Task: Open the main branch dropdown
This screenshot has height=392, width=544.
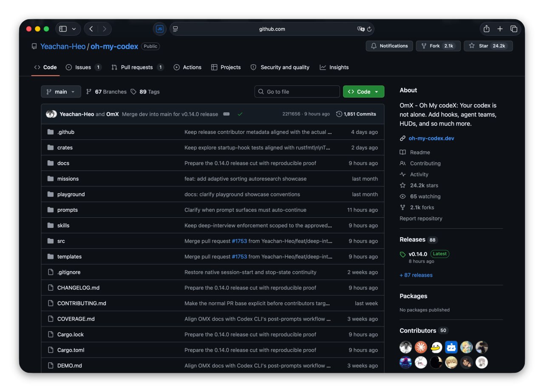Action: (61, 92)
